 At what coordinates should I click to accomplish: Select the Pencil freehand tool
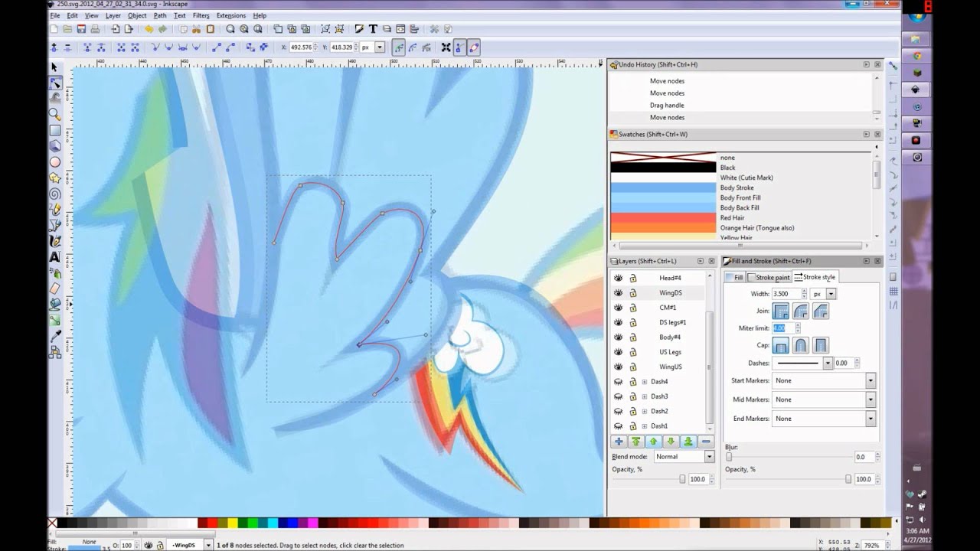coord(55,210)
